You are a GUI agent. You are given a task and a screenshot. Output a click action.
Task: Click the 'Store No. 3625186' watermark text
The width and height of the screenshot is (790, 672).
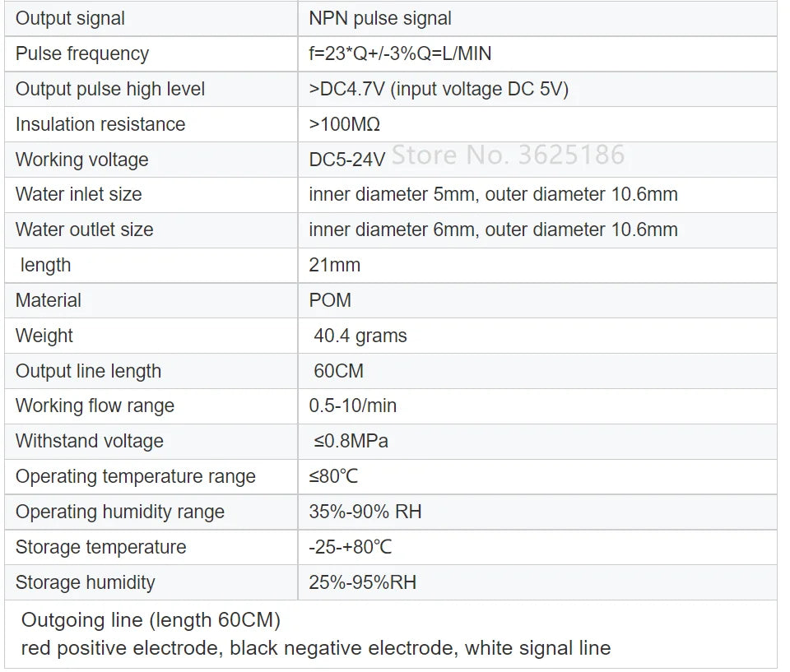click(x=508, y=154)
